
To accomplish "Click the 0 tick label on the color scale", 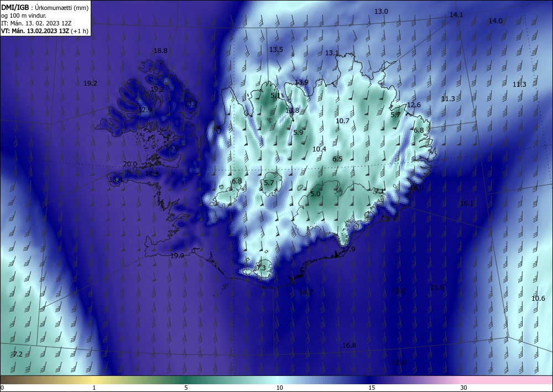I will click(2, 388).
